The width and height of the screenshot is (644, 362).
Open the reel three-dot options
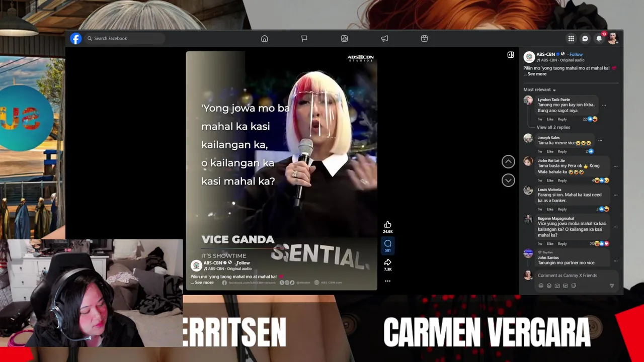tap(387, 281)
